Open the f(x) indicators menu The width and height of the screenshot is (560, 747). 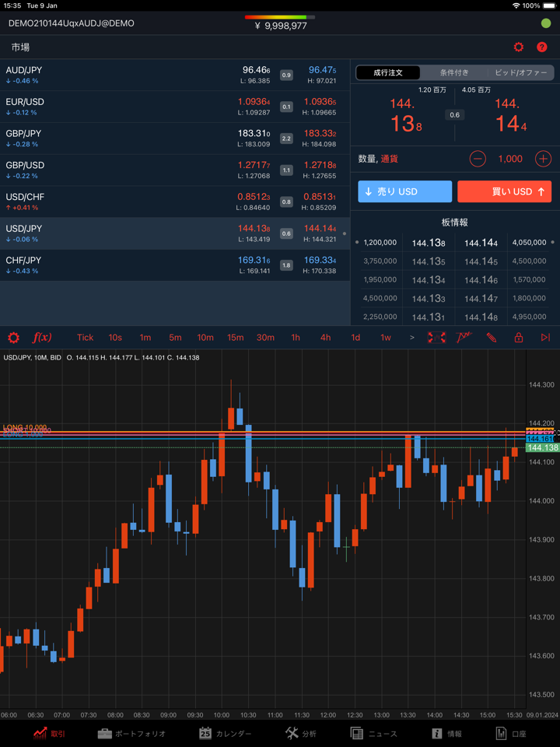tap(42, 338)
